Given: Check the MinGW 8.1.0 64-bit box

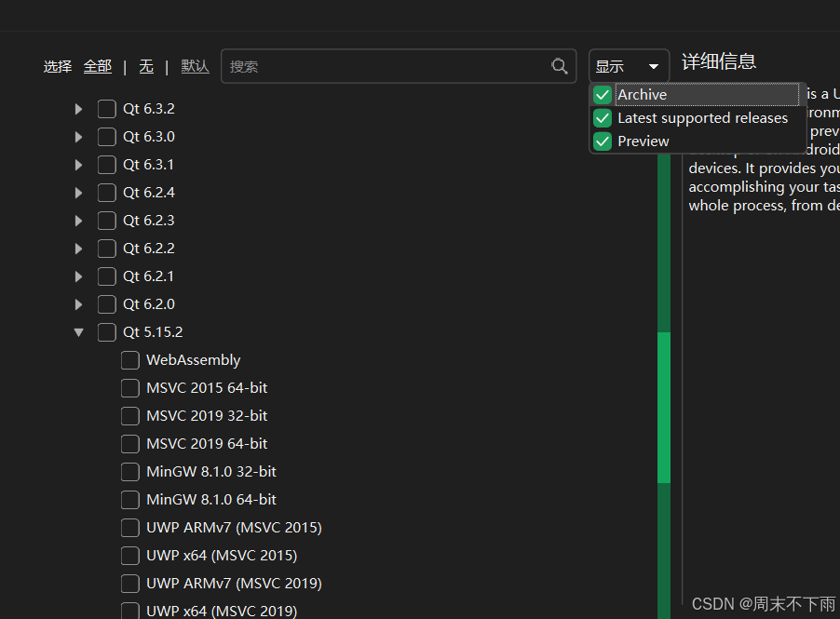Looking at the screenshot, I should tap(130, 500).
